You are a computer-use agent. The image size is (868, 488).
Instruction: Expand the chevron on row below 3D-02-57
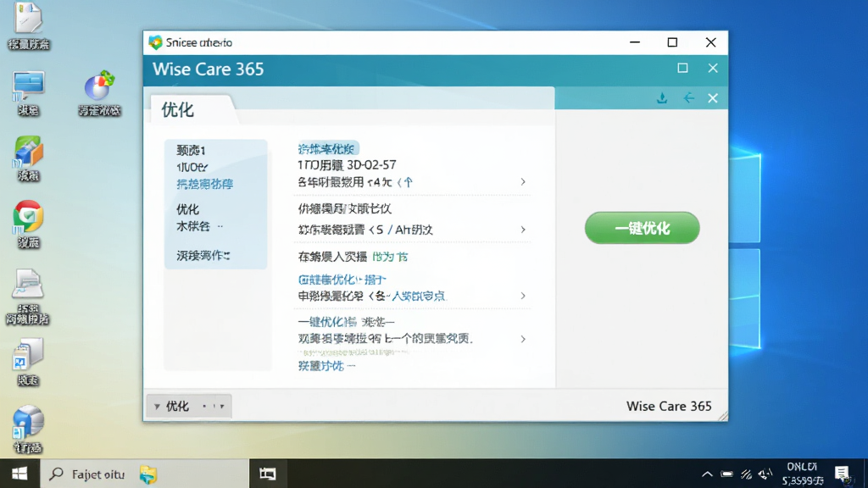click(x=522, y=181)
